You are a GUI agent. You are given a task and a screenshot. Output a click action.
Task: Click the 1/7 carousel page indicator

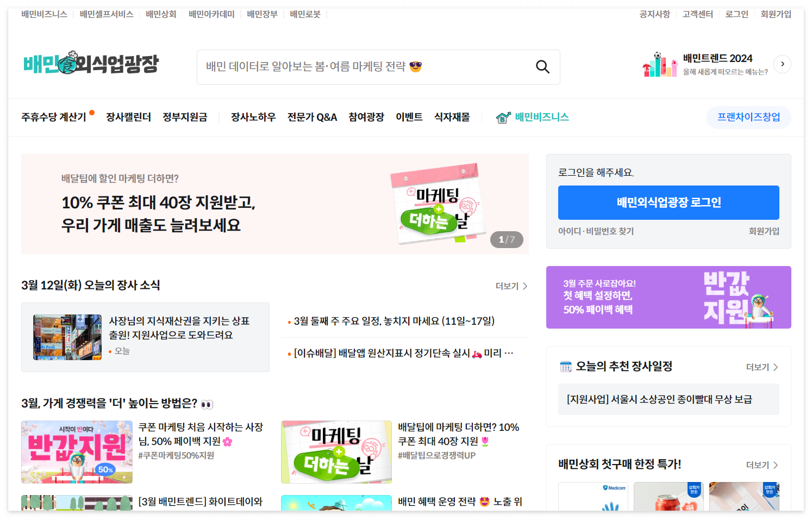[x=506, y=239]
